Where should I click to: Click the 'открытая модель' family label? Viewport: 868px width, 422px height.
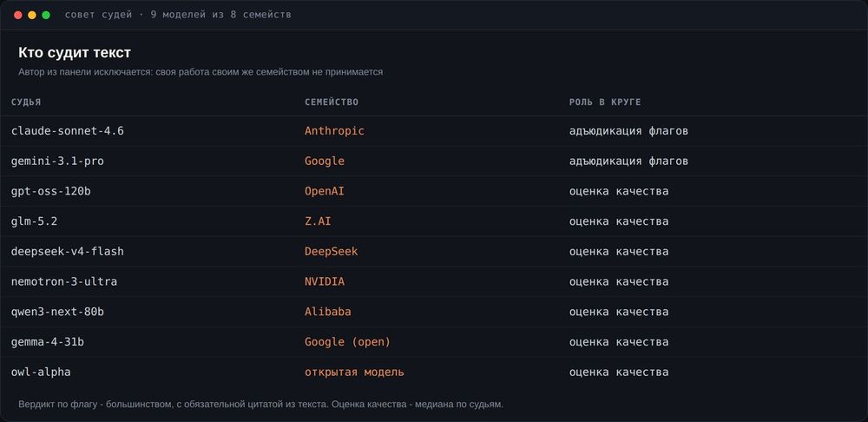pos(354,373)
